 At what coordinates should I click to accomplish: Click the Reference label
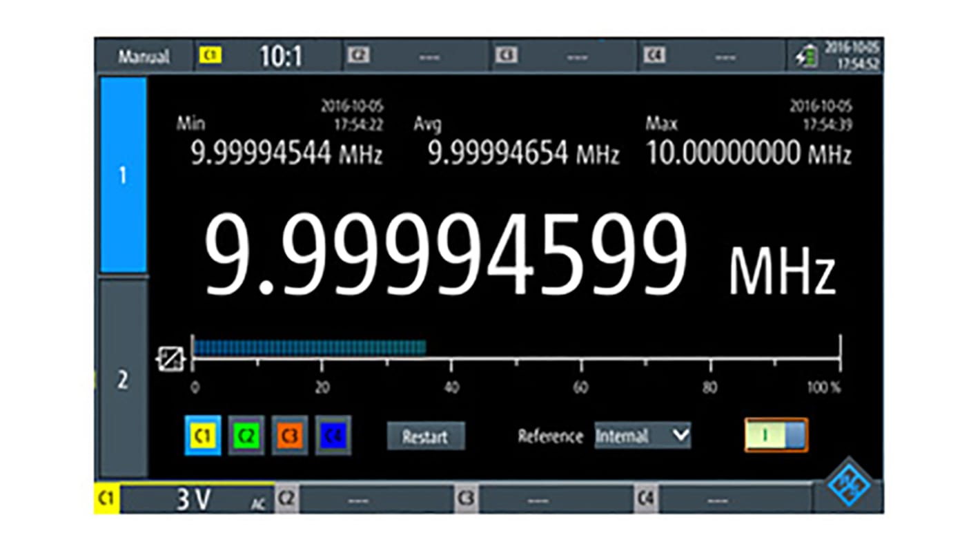(x=550, y=436)
